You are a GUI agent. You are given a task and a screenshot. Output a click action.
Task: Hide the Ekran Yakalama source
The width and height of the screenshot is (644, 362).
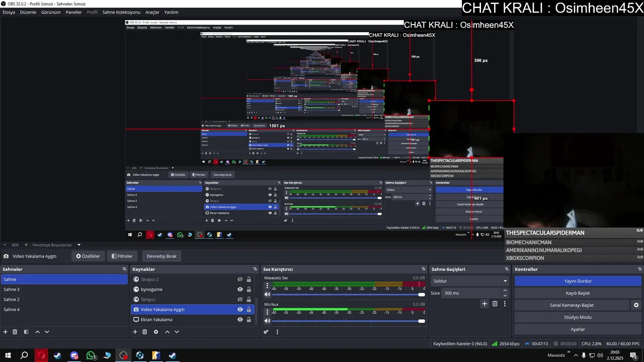coord(240,320)
